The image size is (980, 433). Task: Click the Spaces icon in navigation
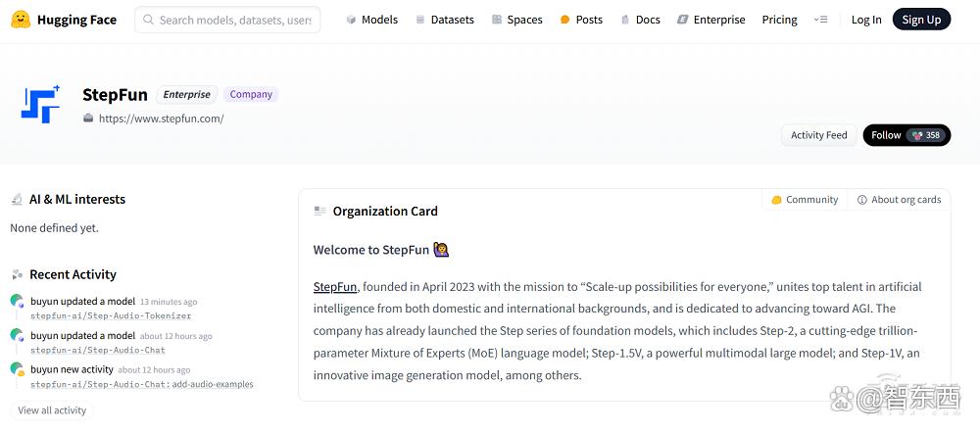click(x=497, y=20)
